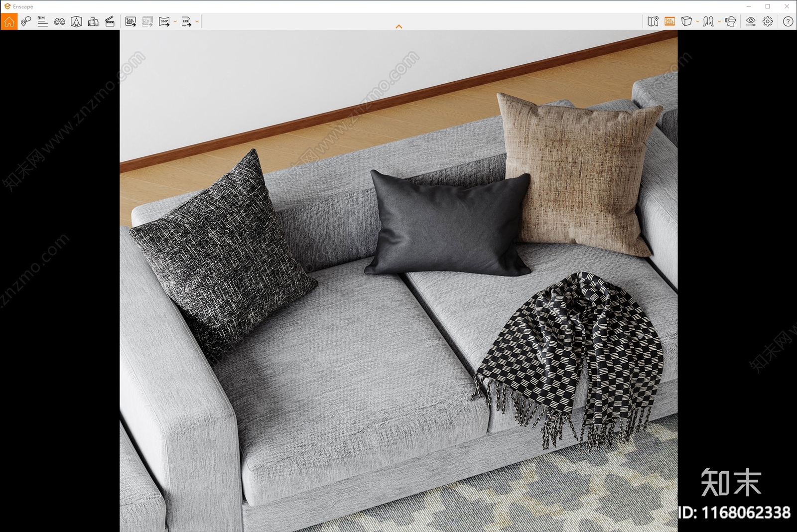Screen dimensions: 797x532
Task: Maximize the Enscape window
Action: (x=768, y=6)
